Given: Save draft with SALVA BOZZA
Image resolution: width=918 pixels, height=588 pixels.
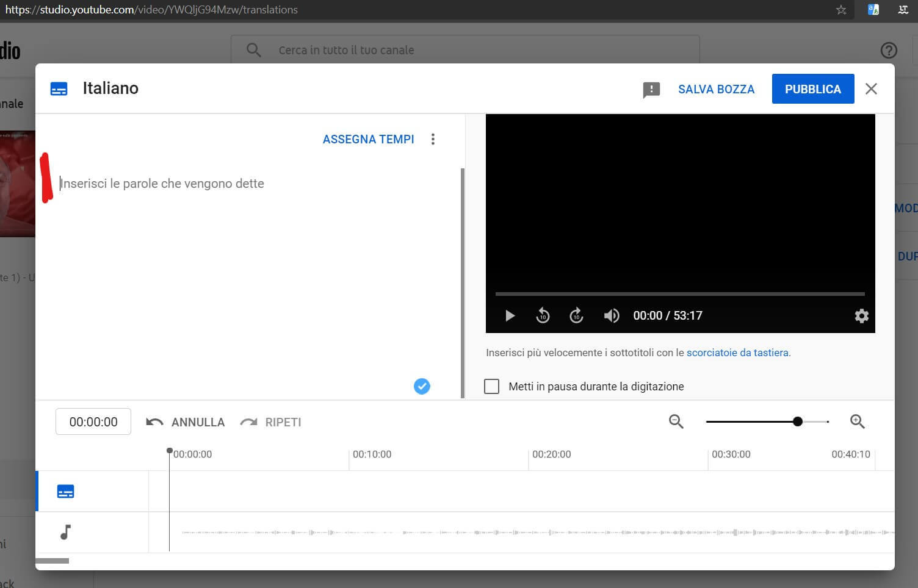Looking at the screenshot, I should (x=716, y=89).
